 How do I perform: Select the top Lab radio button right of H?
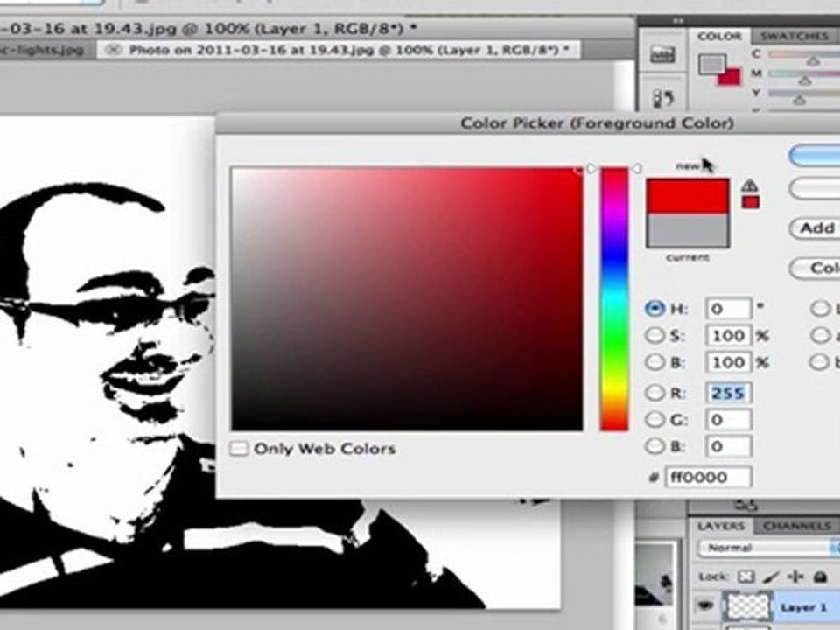tap(820, 309)
